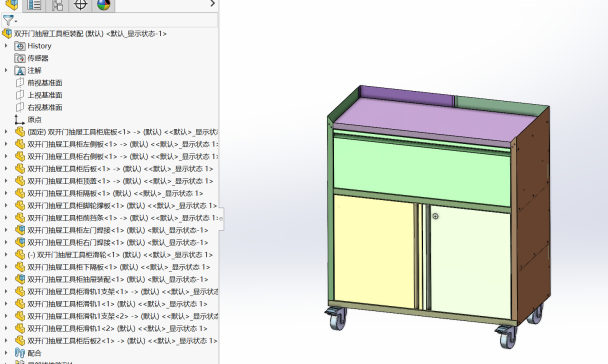Select the '双开门抽屉工具柜左门焊接<1>' row text
608x364 pixels.
117,230
